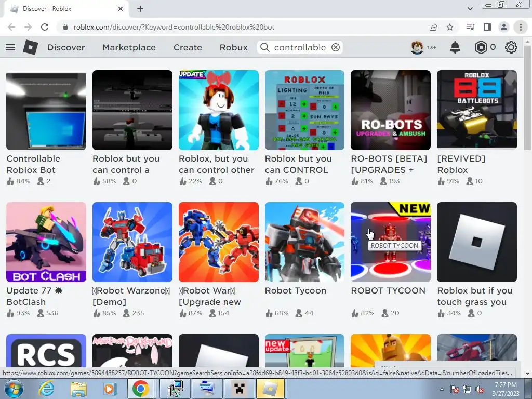Open Roblox, but you can control other
This screenshot has height=399, width=532.
pos(219,110)
